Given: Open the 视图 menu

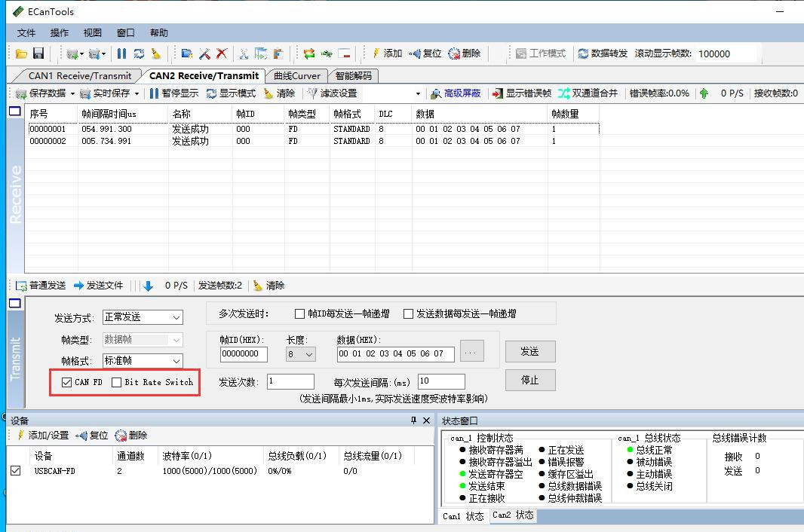Looking at the screenshot, I should 92,33.
